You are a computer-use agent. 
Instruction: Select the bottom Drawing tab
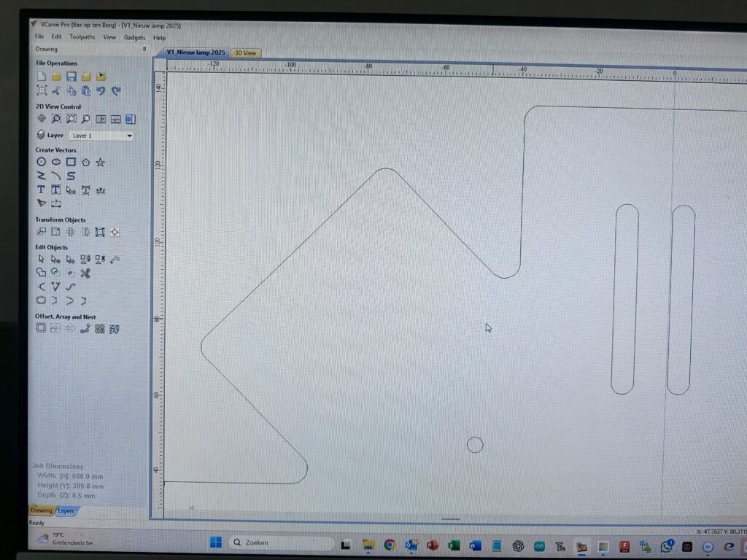point(42,510)
